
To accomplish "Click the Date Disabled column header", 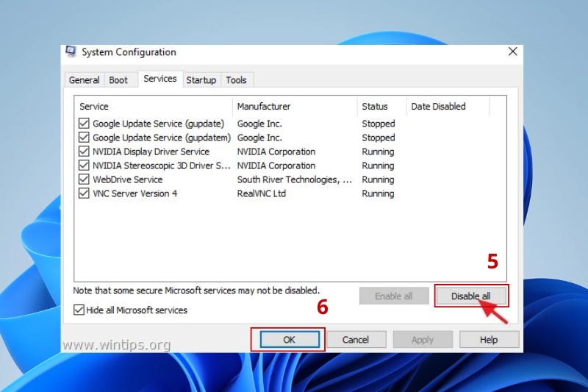I will coord(448,106).
